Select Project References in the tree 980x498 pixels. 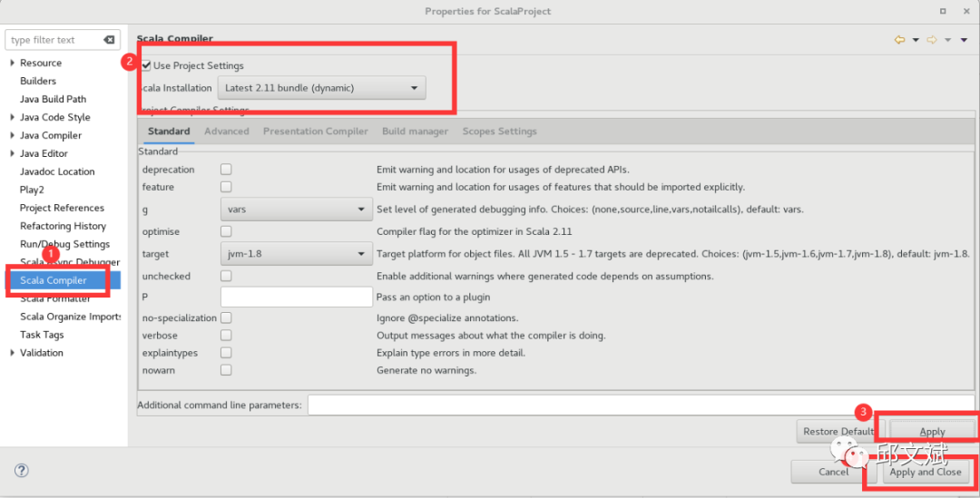62,208
